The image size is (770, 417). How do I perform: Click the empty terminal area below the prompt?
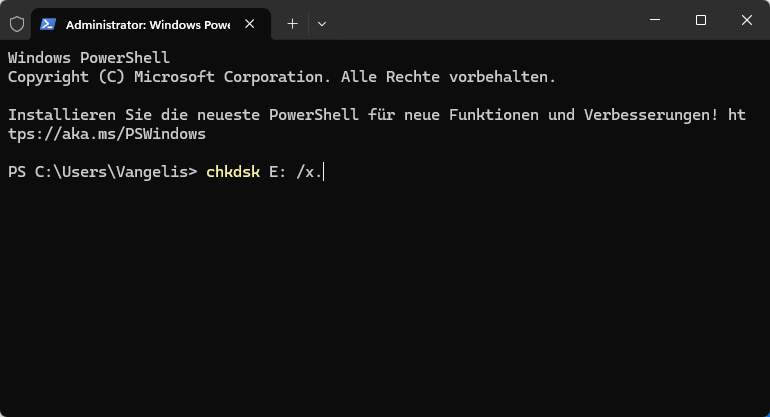[385, 300]
